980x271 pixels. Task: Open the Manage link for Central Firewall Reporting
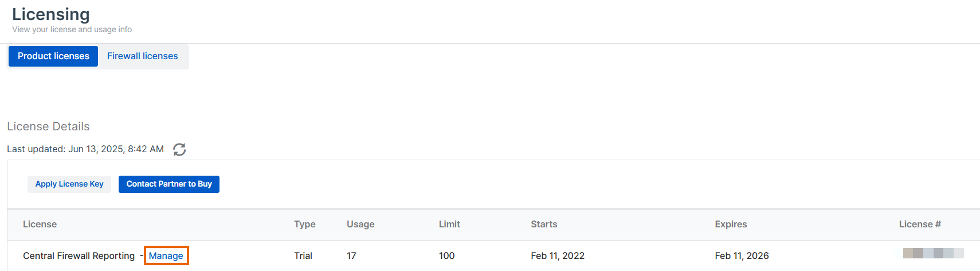tap(166, 255)
